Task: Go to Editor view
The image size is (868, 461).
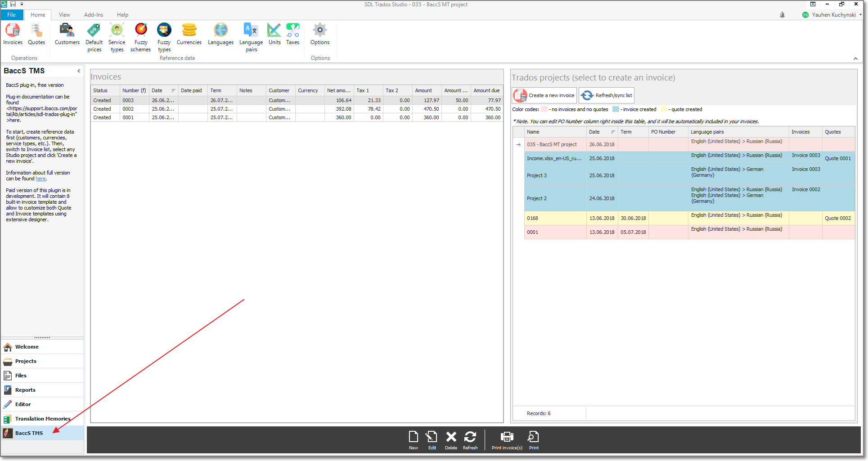Action: tap(42, 404)
